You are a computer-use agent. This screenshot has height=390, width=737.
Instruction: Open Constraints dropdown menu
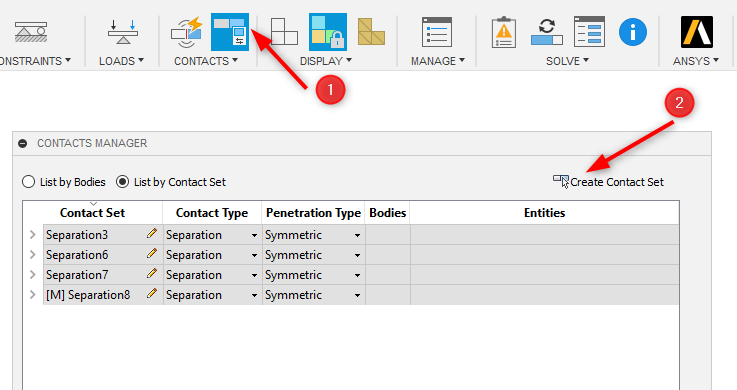pos(36,61)
